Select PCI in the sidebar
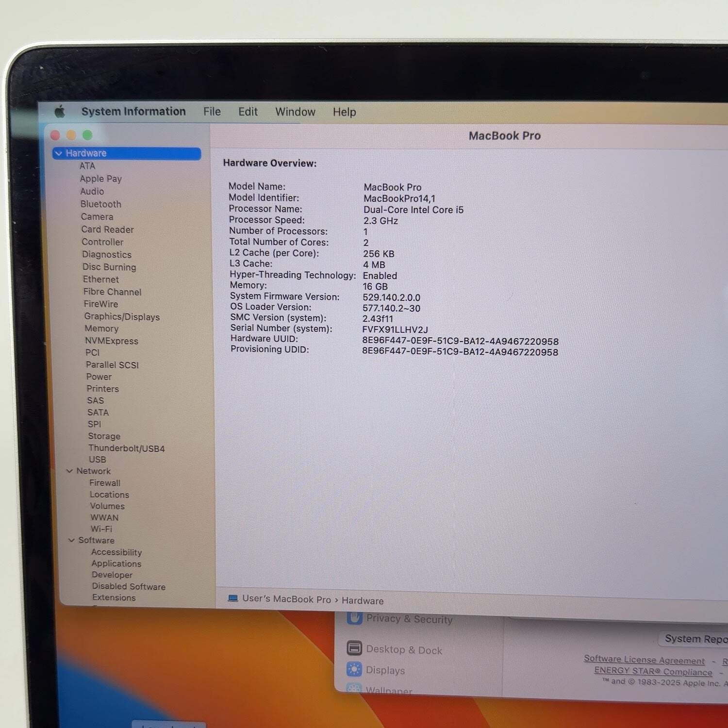 [93, 353]
